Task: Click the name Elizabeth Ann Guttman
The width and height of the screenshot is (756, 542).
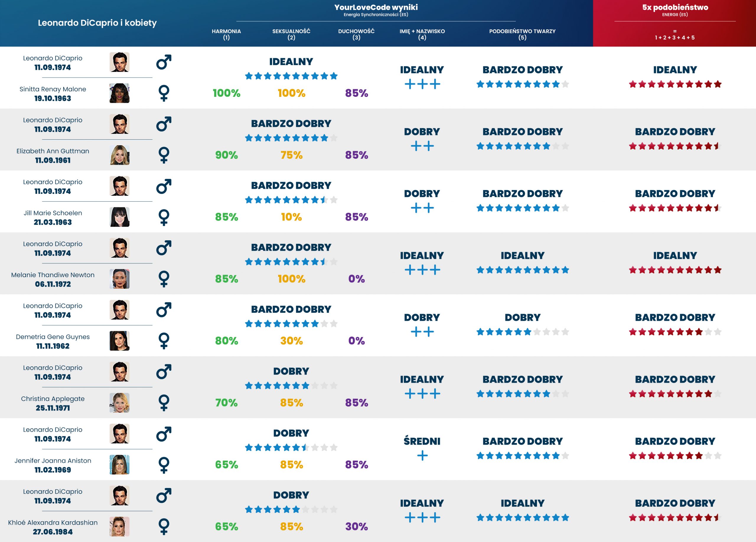Action: pos(53,151)
